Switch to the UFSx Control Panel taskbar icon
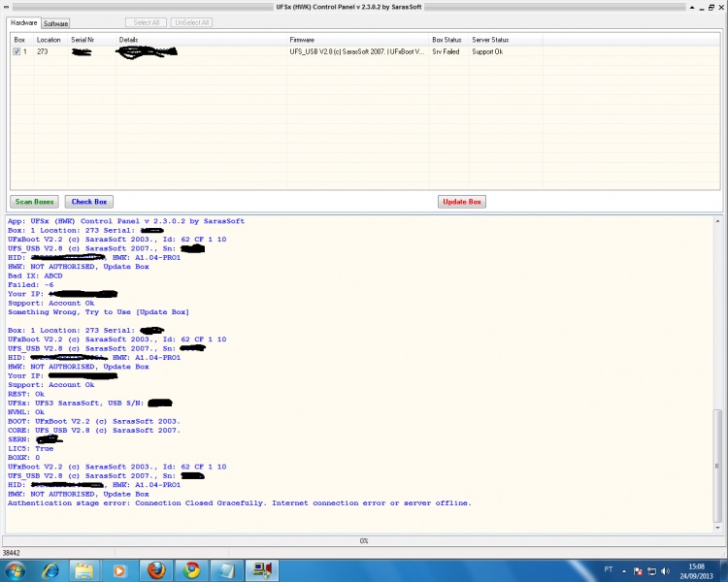The width and height of the screenshot is (728, 582). click(262, 571)
